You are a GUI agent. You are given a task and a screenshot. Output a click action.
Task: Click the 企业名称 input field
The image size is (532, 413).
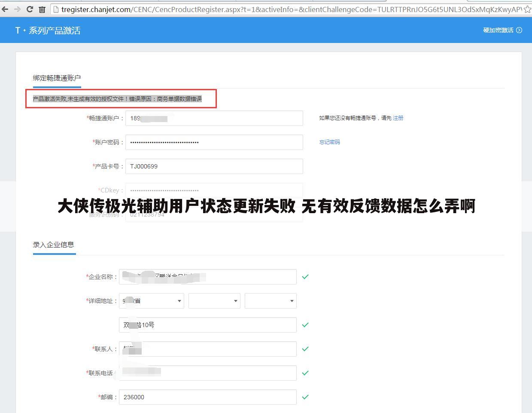pos(208,277)
